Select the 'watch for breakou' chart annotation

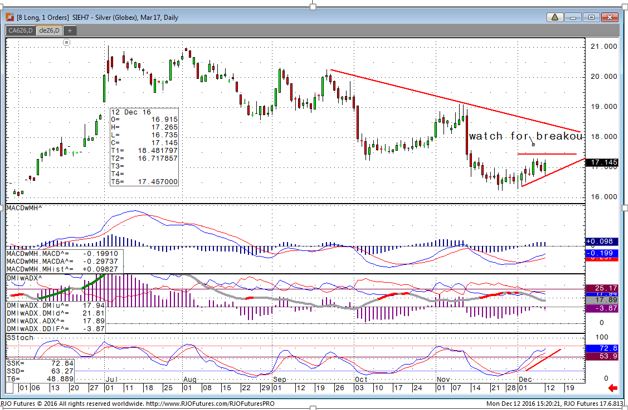[x=527, y=136]
